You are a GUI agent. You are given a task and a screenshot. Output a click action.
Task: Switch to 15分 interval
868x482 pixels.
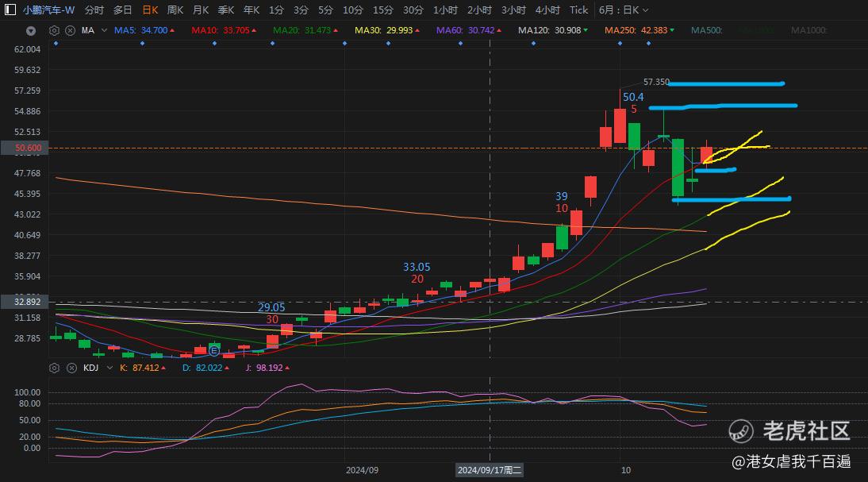382,10
